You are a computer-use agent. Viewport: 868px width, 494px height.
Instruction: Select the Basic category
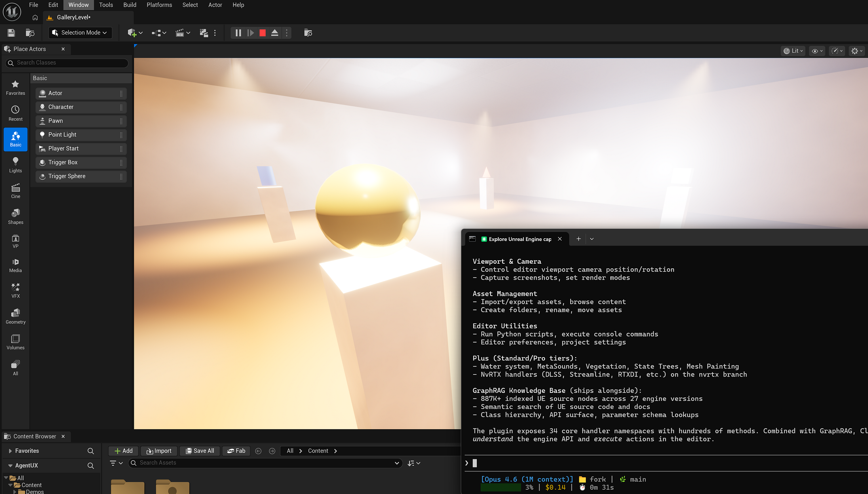point(15,139)
